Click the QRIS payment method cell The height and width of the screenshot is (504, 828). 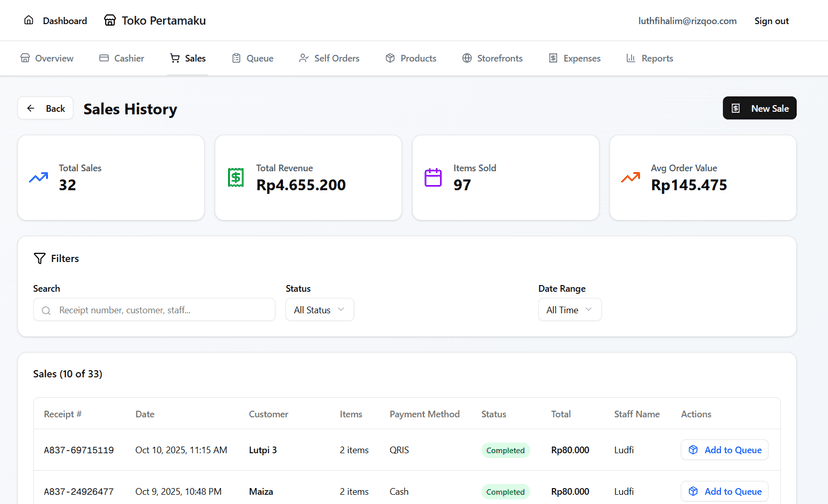399,450
